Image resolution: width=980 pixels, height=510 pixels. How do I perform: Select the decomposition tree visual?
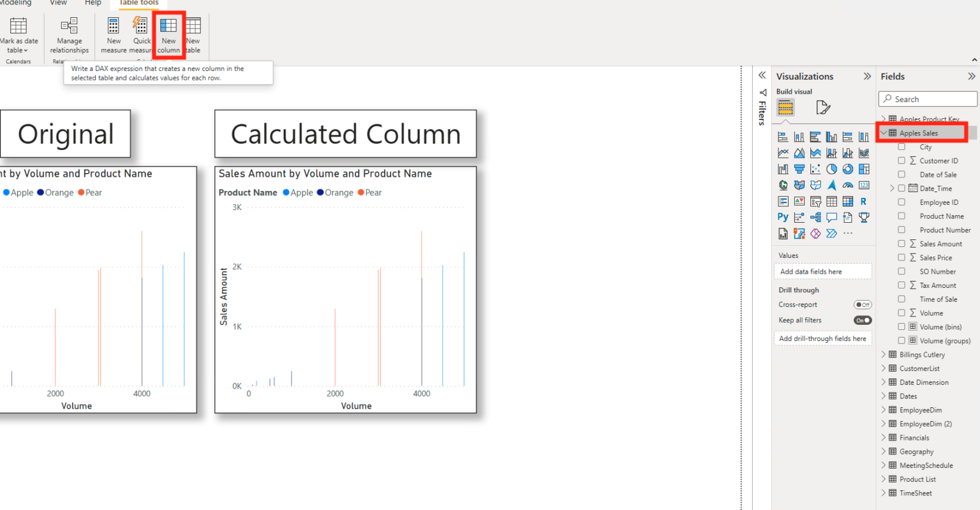815,216
